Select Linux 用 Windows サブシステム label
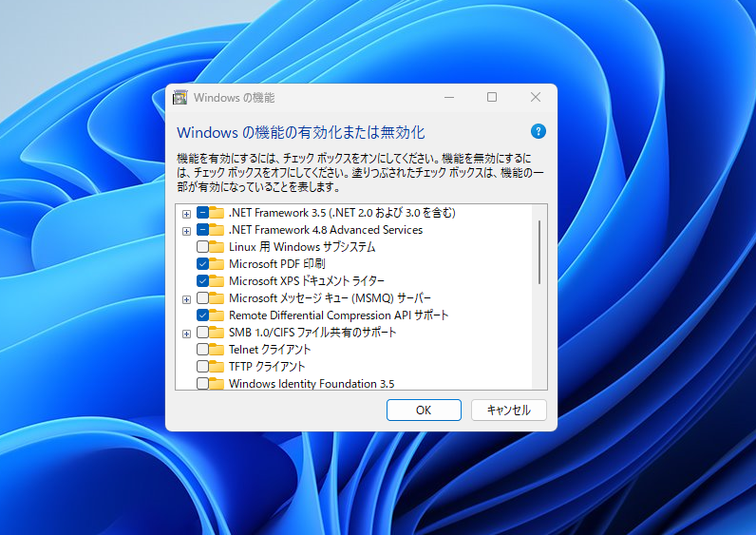 (x=302, y=247)
